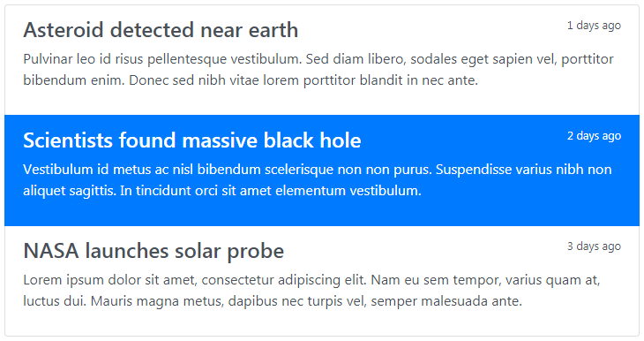The image size is (644, 341).
Task: Open the NASA launches solar probe heading
Action: click(x=154, y=251)
